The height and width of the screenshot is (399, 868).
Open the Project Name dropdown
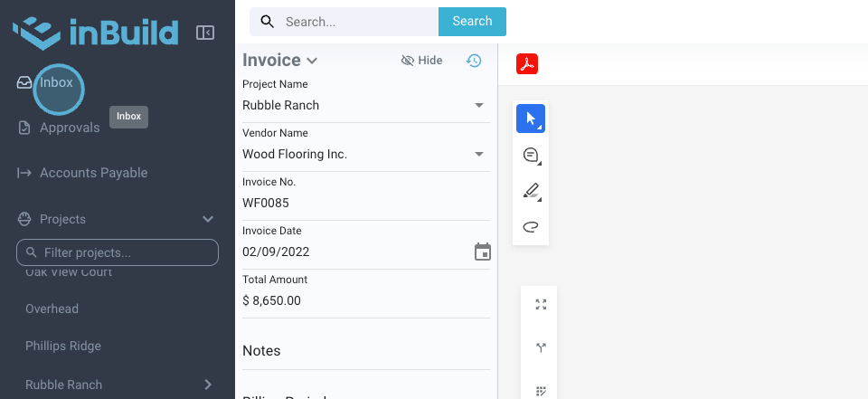479,105
